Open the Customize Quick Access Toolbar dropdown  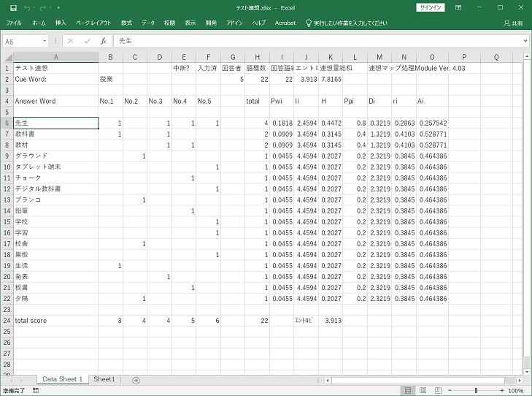58,7
